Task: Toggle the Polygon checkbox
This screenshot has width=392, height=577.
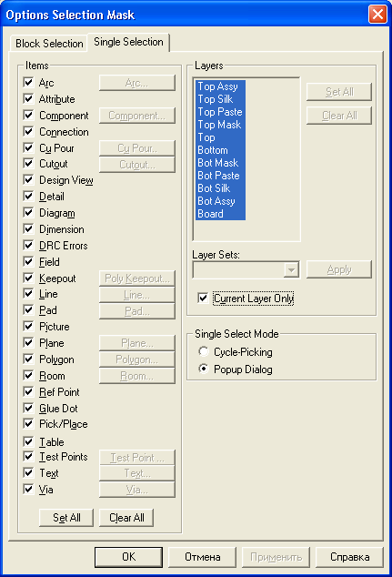Action: pyautogui.click(x=28, y=359)
